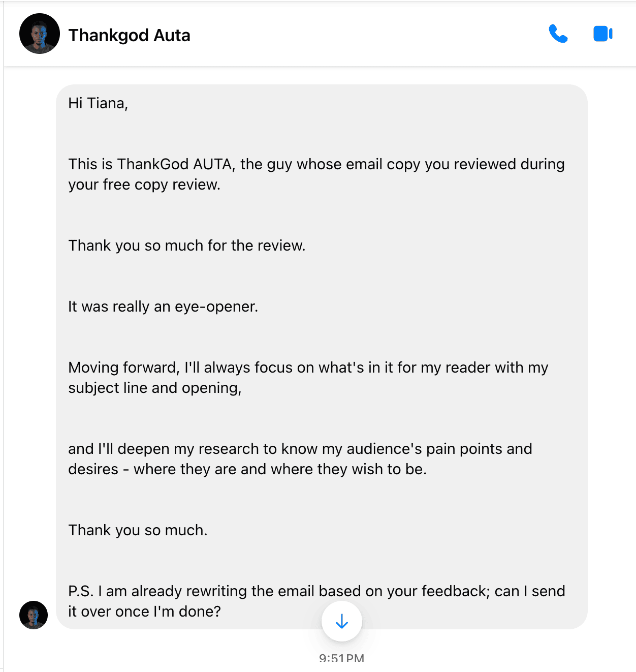Start a video call from the header
Viewport: 636px width, 672px height.
pyautogui.click(x=602, y=34)
